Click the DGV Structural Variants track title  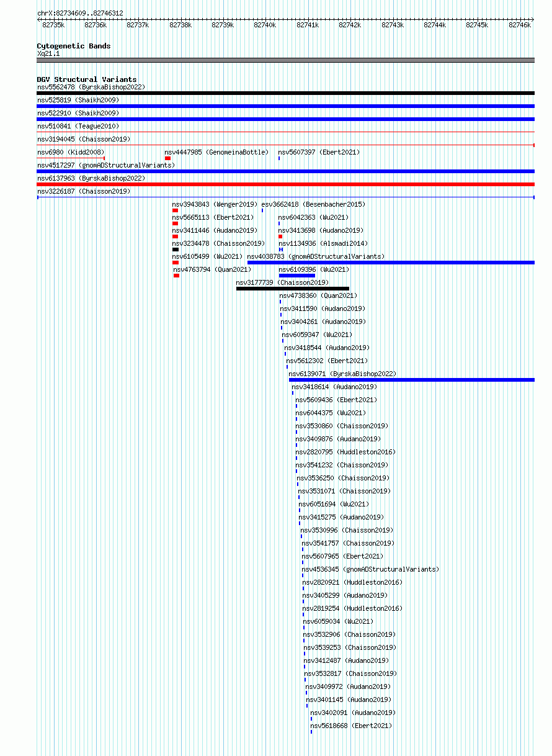(87, 79)
